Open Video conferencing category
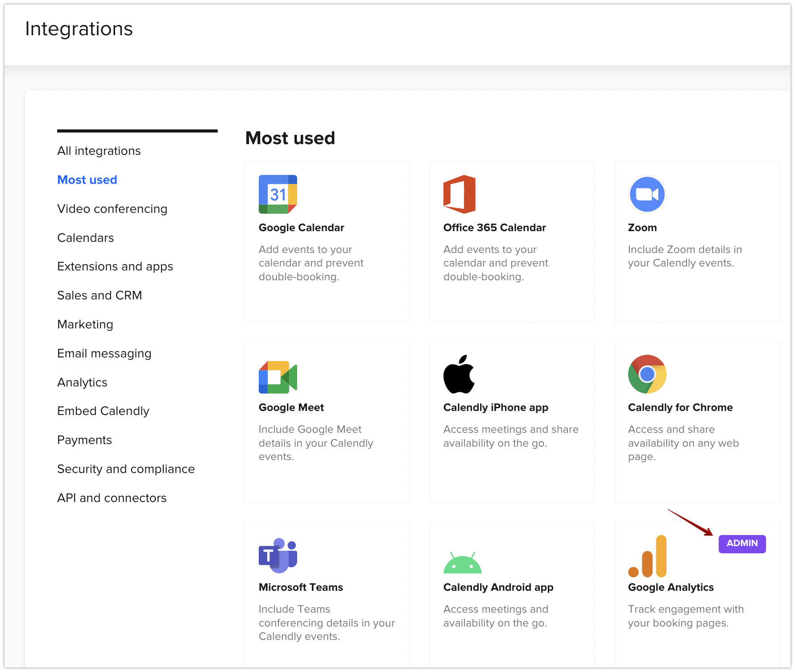Viewport: 795px width, 672px height. [x=112, y=209]
